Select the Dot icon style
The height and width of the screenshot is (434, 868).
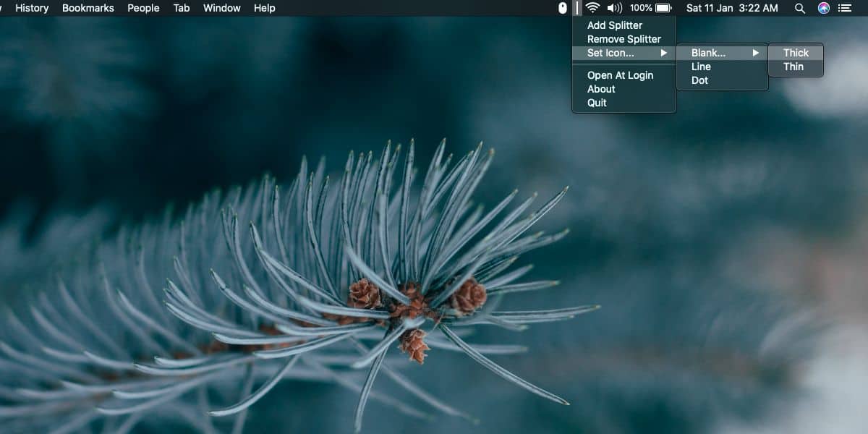click(722, 80)
